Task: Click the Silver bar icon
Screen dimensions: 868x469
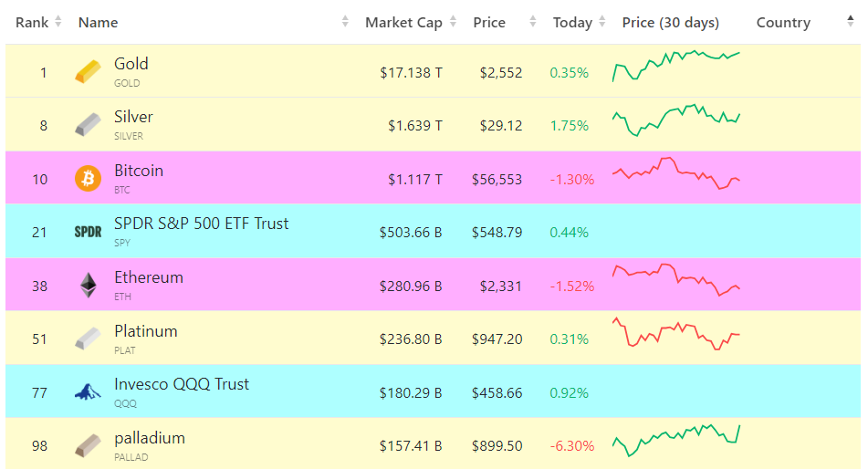Action: tap(88, 125)
